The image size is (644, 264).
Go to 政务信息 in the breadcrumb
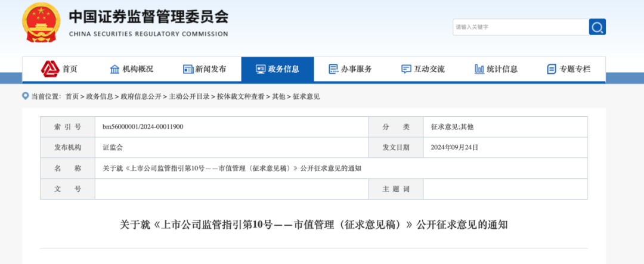click(x=100, y=97)
